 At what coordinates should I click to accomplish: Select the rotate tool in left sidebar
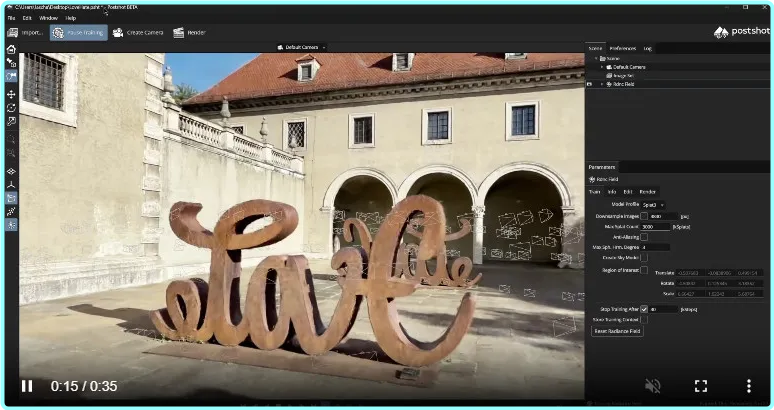pyautogui.click(x=11, y=108)
